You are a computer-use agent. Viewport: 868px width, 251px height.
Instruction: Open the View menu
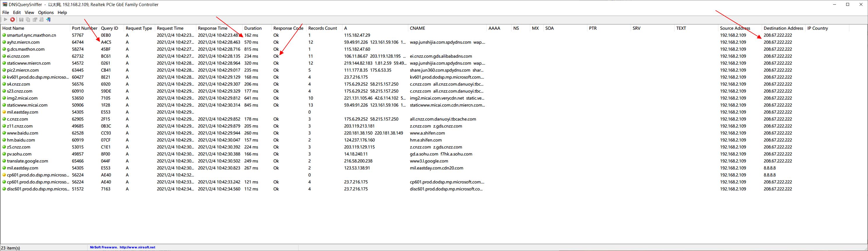[29, 13]
